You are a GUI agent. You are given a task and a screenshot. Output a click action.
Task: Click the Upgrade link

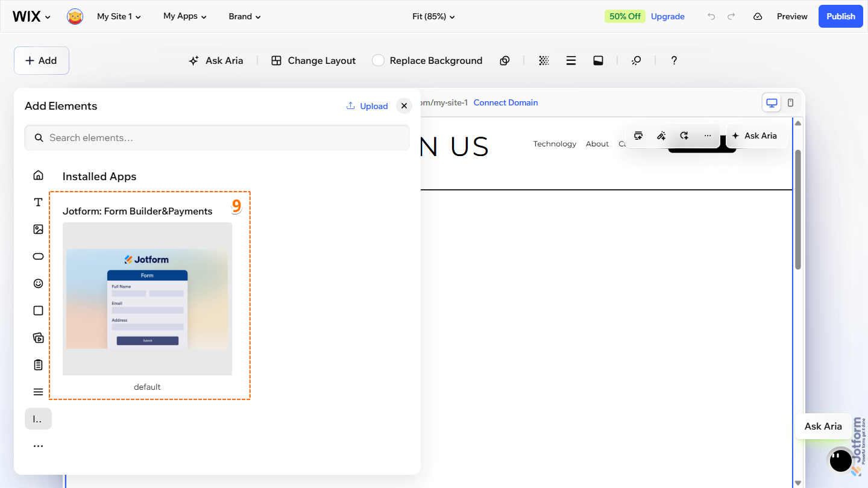[x=668, y=16]
